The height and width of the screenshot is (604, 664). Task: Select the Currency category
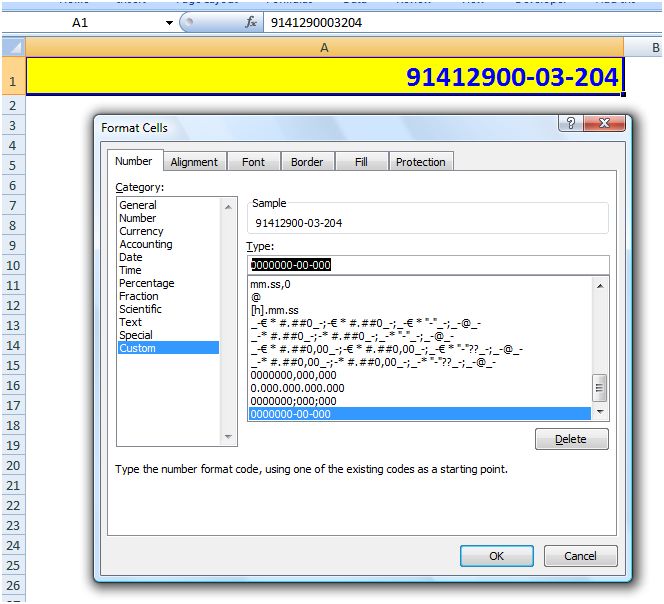click(141, 231)
